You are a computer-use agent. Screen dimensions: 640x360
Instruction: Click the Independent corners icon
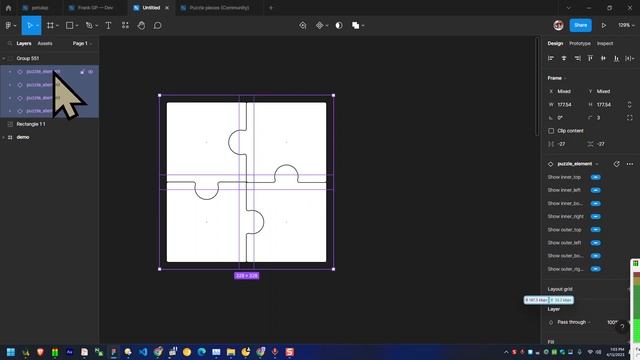click(x=629, y=118)
